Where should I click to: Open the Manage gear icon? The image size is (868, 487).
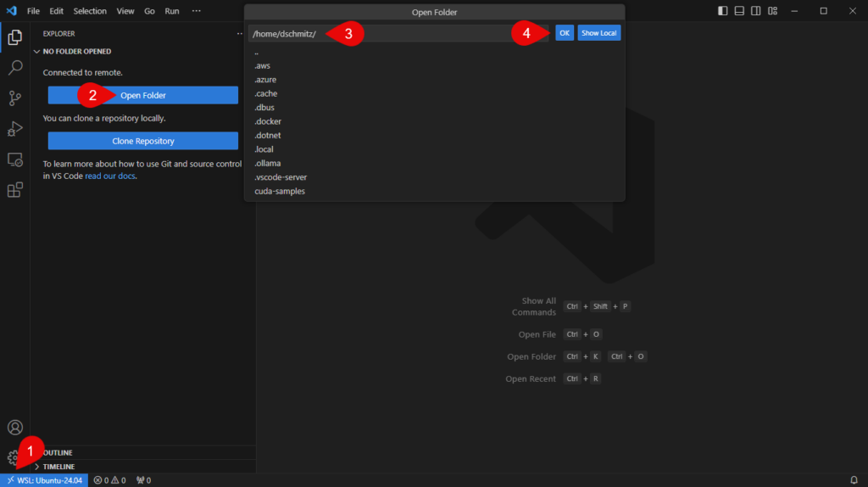(13, 458)
